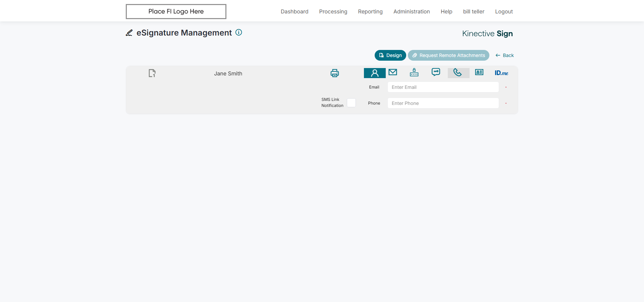644x302 pixels.
Task: Focus the Enter Email input field
Action: point(443,87)
